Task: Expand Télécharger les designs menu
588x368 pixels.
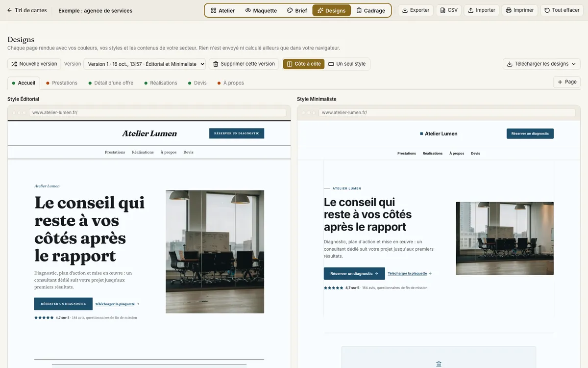Action: click(x=541, y=64)
